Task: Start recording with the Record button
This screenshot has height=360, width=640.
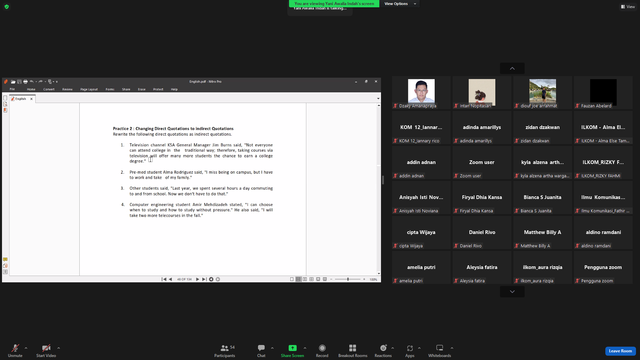Action: coord(322,350)
